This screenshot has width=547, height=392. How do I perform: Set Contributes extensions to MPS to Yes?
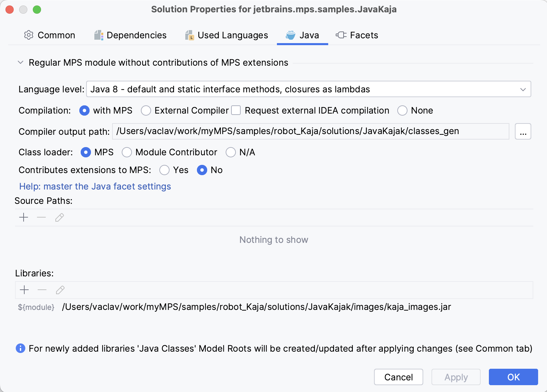click(164, 170)
